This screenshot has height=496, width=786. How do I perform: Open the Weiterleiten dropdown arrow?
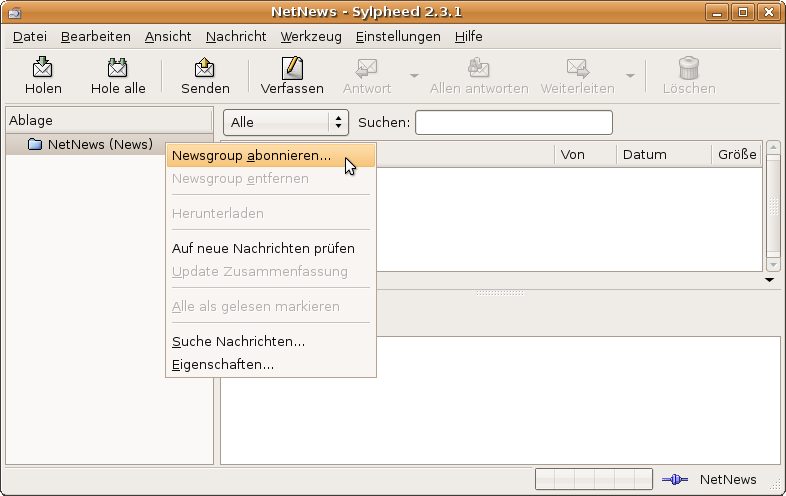(630, 76)
